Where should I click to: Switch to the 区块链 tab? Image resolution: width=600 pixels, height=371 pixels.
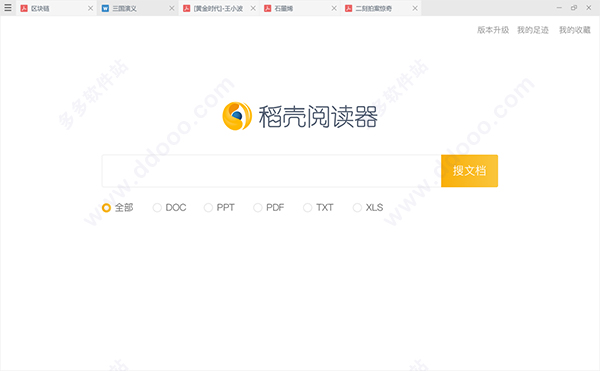pyautogui.click(x=56, y=8)
